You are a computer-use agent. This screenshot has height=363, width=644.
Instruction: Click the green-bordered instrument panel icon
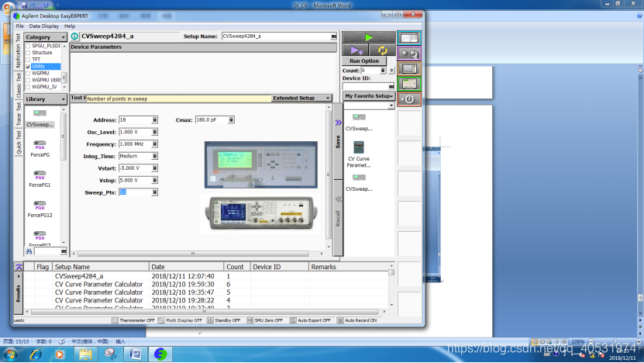point(409,84)
